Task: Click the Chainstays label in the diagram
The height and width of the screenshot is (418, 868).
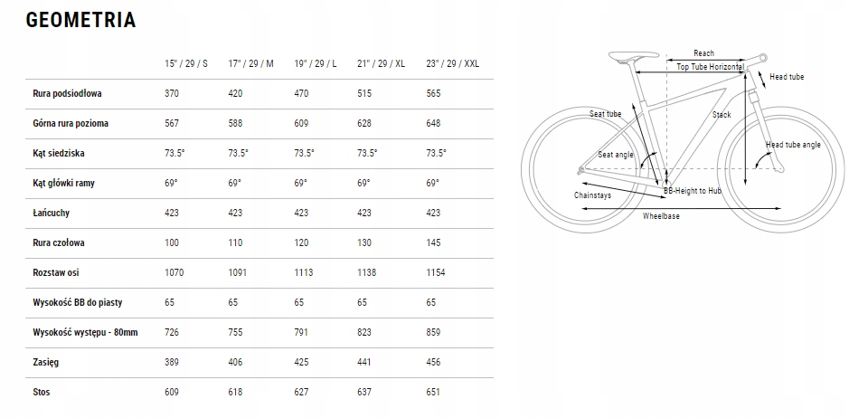Action: click(x=592, y=195)
